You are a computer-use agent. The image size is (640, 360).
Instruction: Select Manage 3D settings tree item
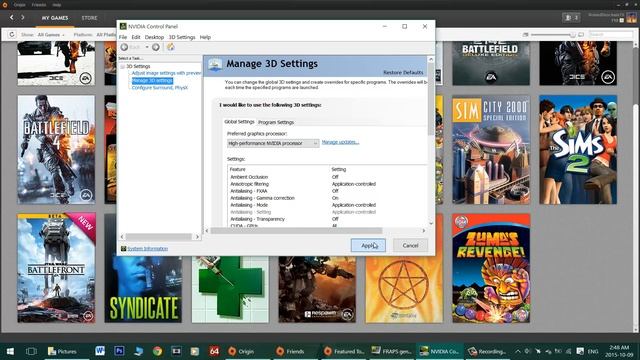pyautogui.click(x=152, y=80)
